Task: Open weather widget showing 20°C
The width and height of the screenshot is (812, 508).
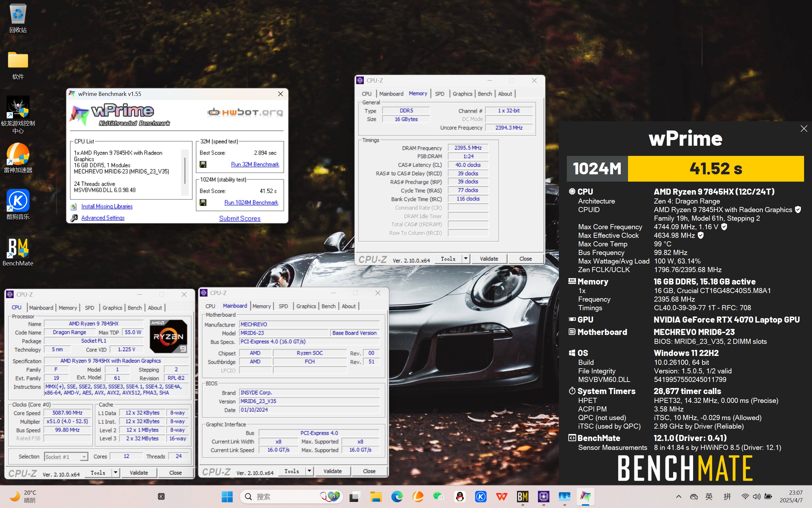Action: [x=23, y=497]
